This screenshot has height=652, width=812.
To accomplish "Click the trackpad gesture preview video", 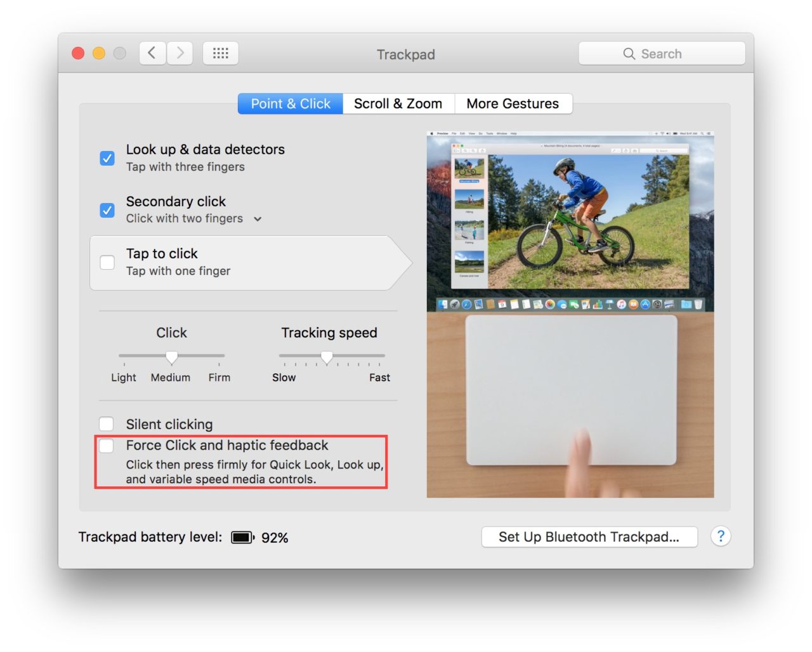I will [570, 315].
